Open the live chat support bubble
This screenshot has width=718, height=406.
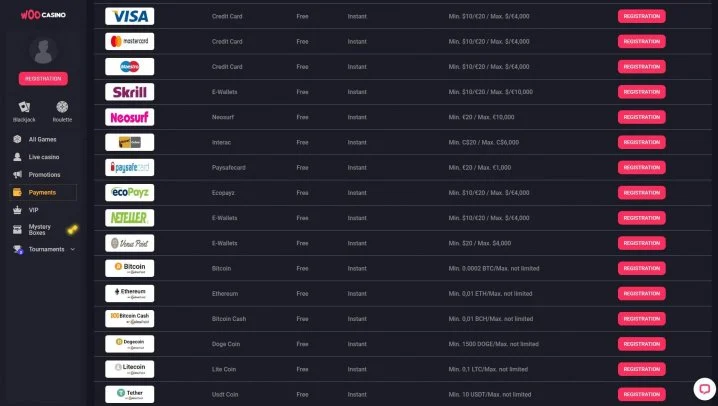(x=703, y=389)
